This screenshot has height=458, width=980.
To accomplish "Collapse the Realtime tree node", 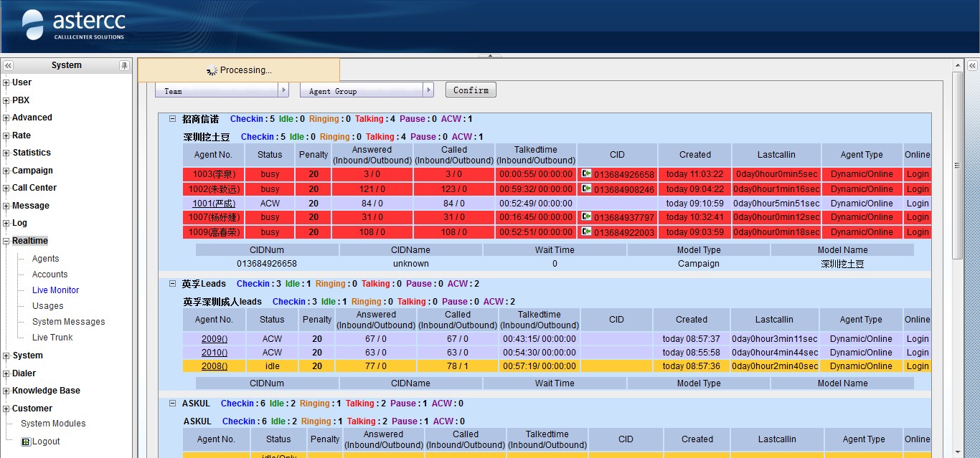I will tap(6, 242).
